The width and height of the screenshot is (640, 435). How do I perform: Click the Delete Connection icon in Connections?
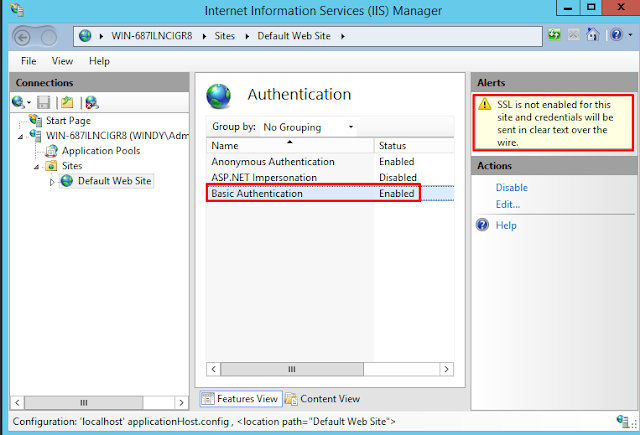pos(92,102)
